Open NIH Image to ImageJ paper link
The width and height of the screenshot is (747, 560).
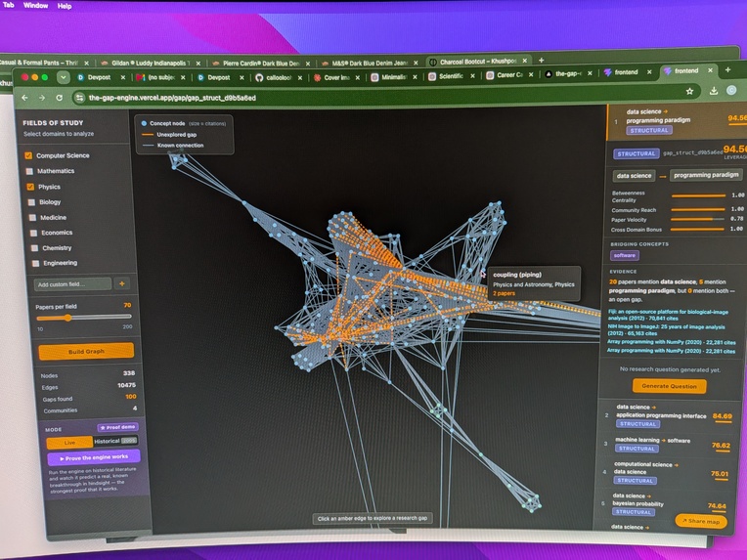coord(666,330)
